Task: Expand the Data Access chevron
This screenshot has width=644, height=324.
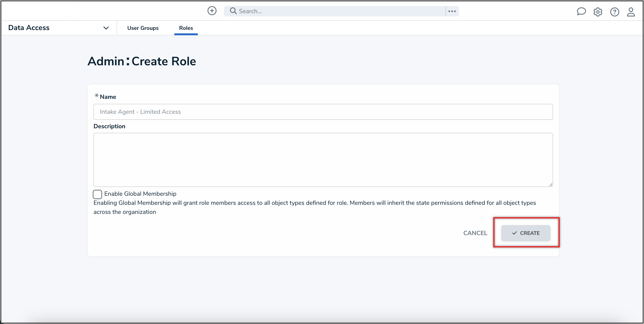Action: point(106,28)
